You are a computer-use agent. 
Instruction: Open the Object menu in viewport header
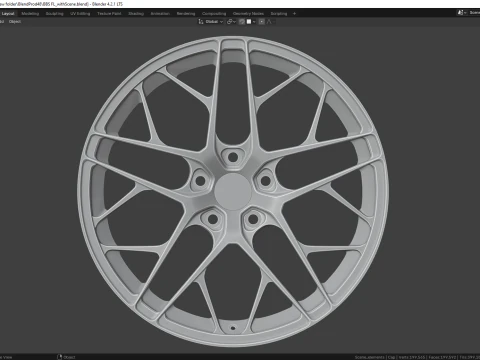(x=15, y=22)
